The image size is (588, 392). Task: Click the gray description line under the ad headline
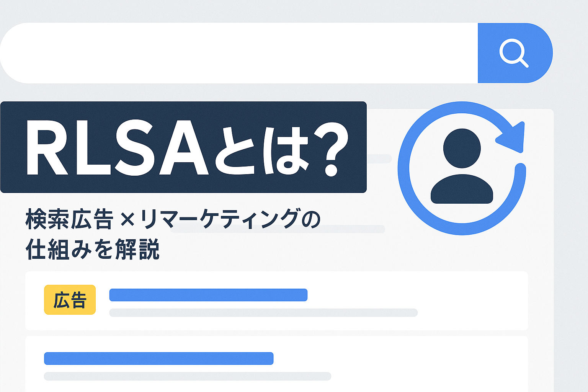pyautogui.click(x=263, y=313)
